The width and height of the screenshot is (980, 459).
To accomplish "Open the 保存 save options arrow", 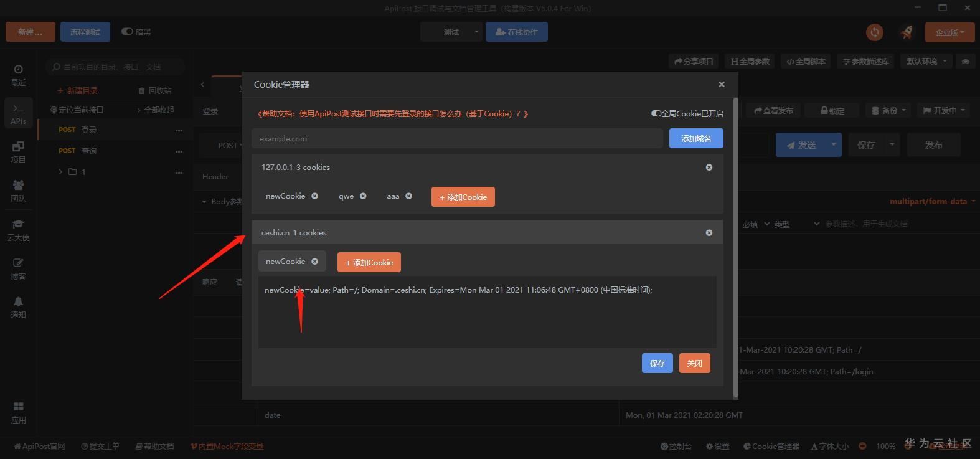I will pyautogui.click(x=892, y=144).
